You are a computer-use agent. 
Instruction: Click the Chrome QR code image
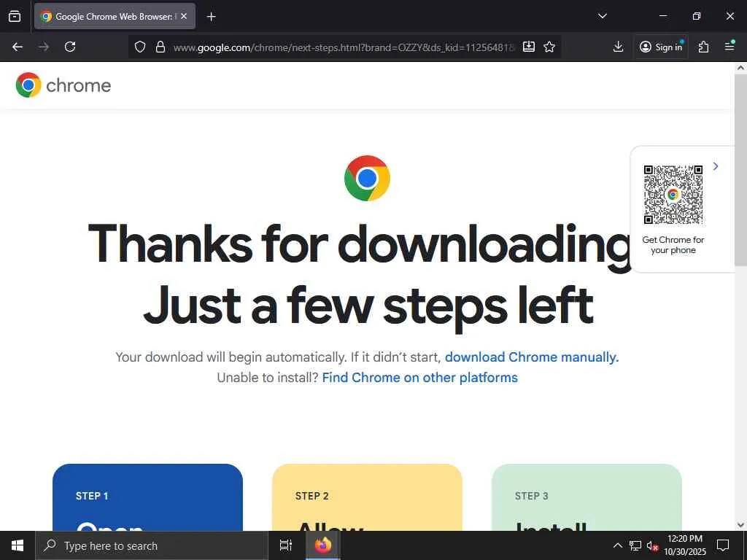[673, 194]
